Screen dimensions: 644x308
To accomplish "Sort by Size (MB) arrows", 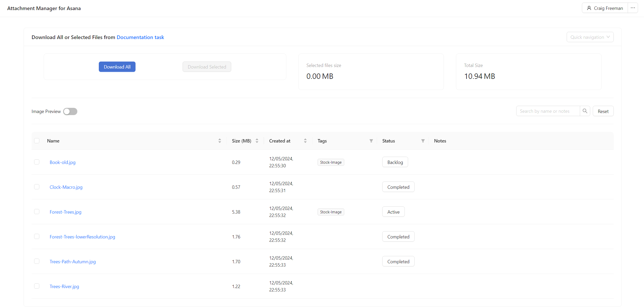I will click(257, 141).
